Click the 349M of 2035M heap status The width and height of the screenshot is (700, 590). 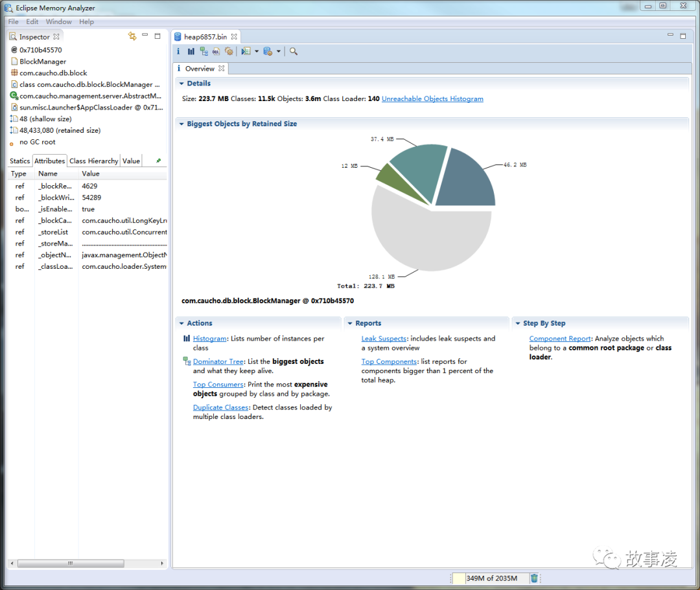[x=491, y=578]
